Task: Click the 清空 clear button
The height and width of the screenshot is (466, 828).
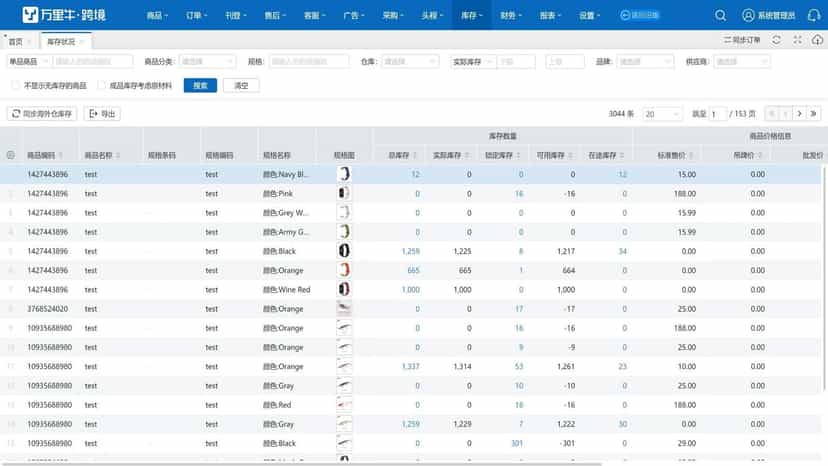Action: point(241,85)
